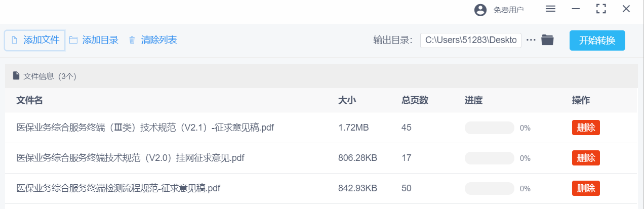Click the 免费用户 label

pyautogui.click(x=508, y=10)
